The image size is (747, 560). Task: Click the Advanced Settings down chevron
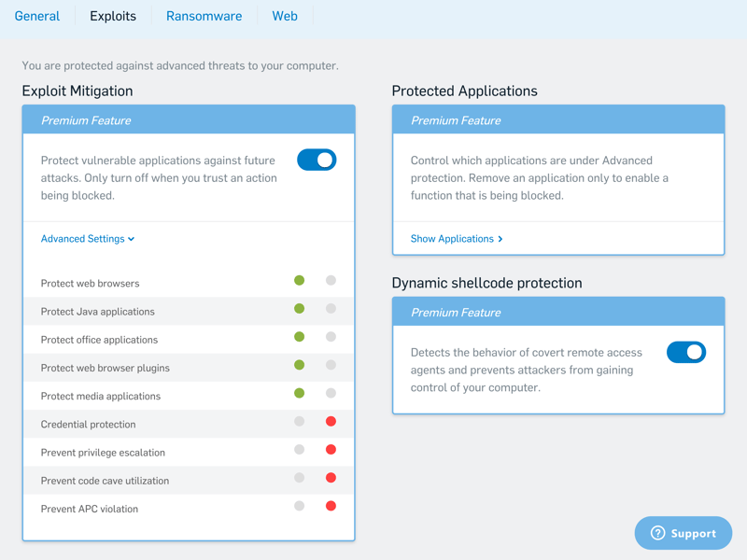tap(131, 239)
